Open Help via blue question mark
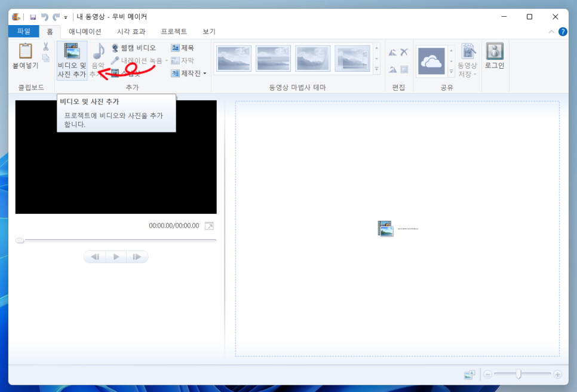The height and width of the screenshot is (392, 577). click(563, 32)
